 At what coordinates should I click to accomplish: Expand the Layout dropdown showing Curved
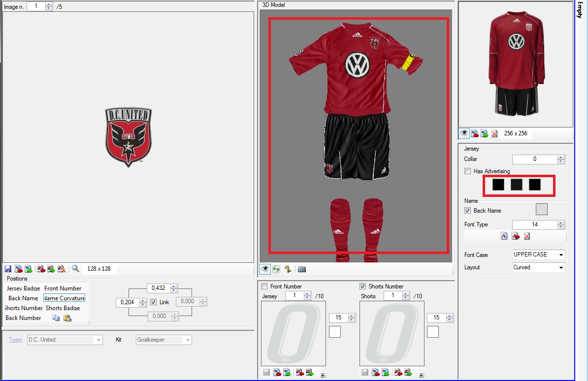point(538,267)
